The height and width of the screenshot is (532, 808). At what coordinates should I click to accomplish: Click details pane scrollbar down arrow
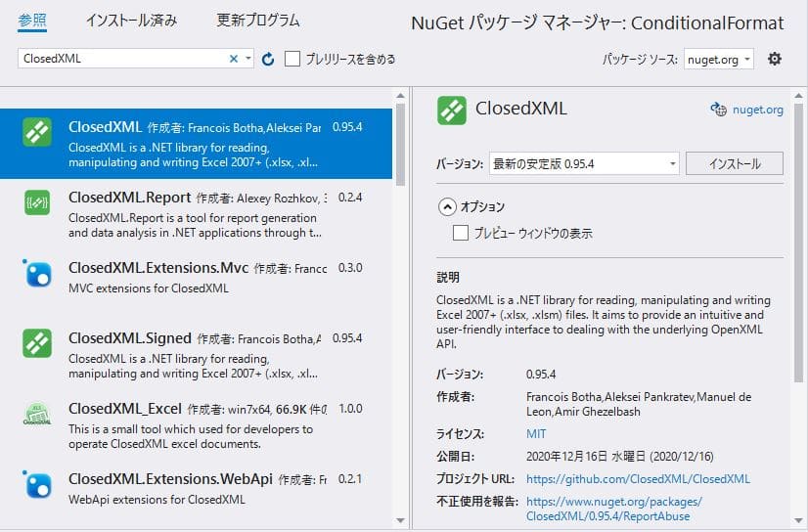pyautogui.click(x=799, y=520)
